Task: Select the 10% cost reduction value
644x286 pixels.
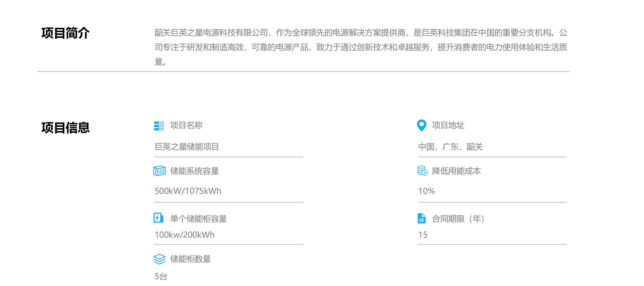Action: click(427, 191)
